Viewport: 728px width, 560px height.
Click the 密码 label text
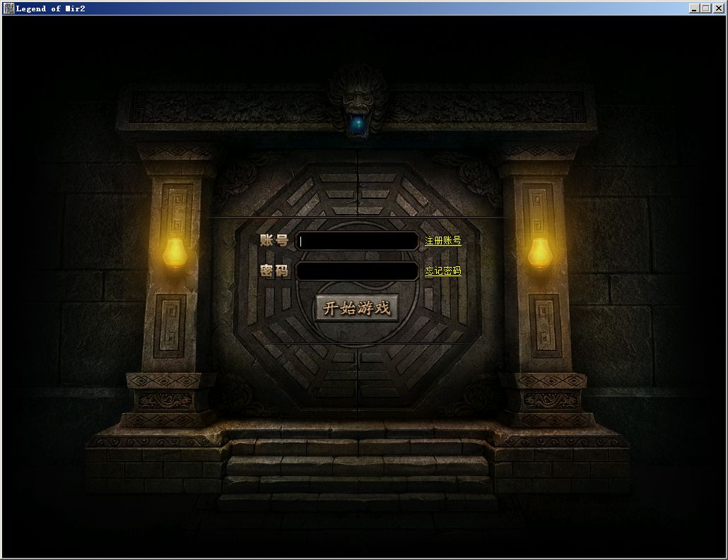point(274,271)
